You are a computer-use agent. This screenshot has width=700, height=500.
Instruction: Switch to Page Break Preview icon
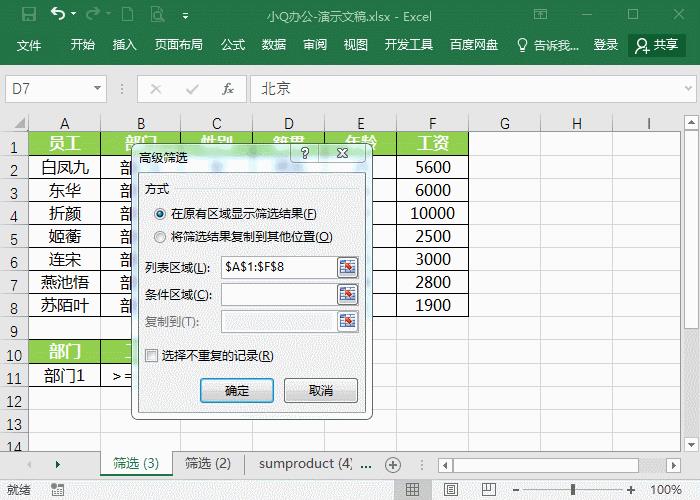[x=489, y=490]
